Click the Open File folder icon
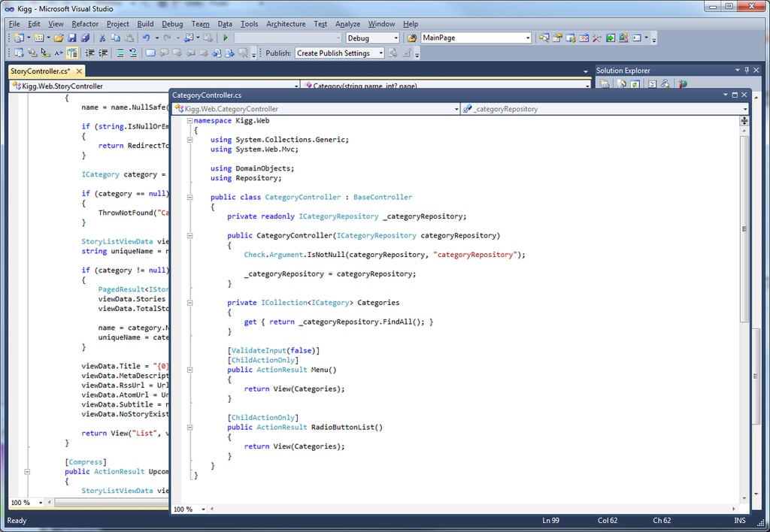770x532 pixels. click(59, 38)
